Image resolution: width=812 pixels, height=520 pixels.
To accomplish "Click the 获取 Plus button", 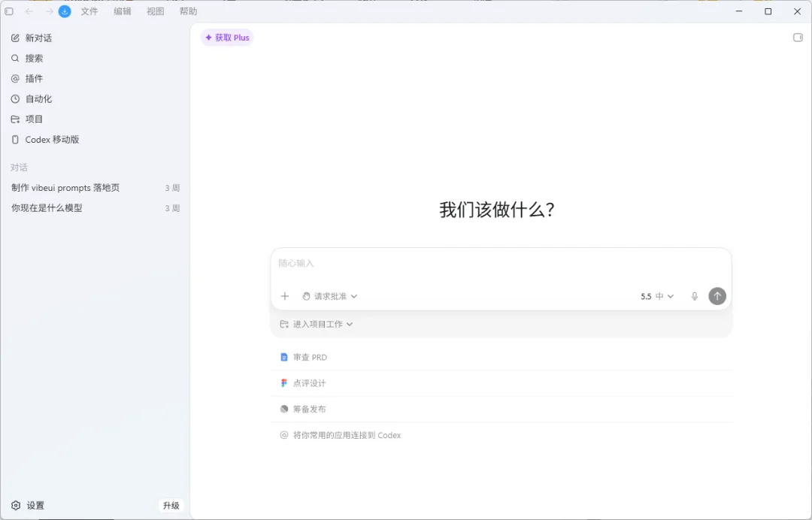I will tap(227, 38).
